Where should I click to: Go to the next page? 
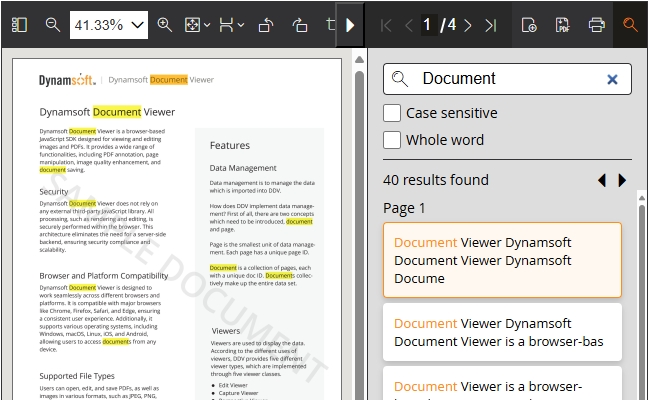(x=468, y=25)
